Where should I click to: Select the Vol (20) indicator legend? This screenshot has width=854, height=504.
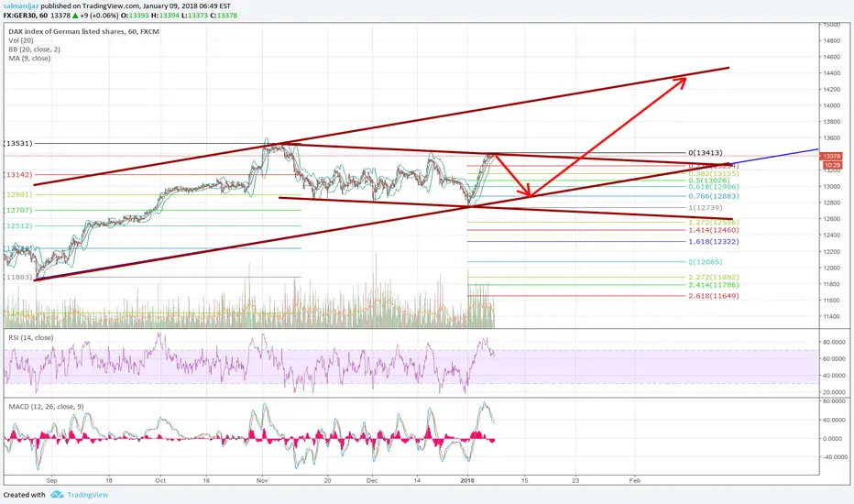pyautogui.click(x=21, y=40)
